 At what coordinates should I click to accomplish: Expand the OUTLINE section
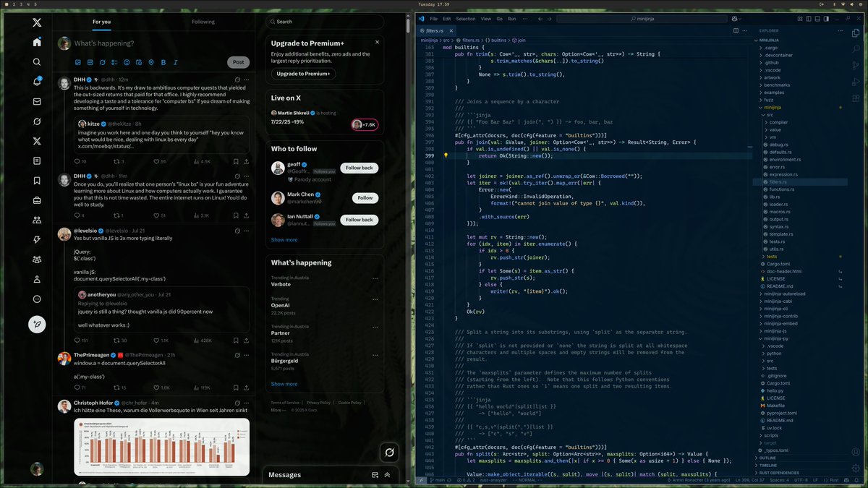tap(801, 458)
